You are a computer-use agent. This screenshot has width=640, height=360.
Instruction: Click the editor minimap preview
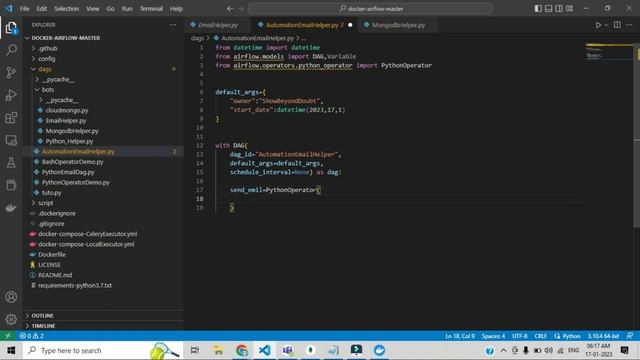(x=609, y=51)
